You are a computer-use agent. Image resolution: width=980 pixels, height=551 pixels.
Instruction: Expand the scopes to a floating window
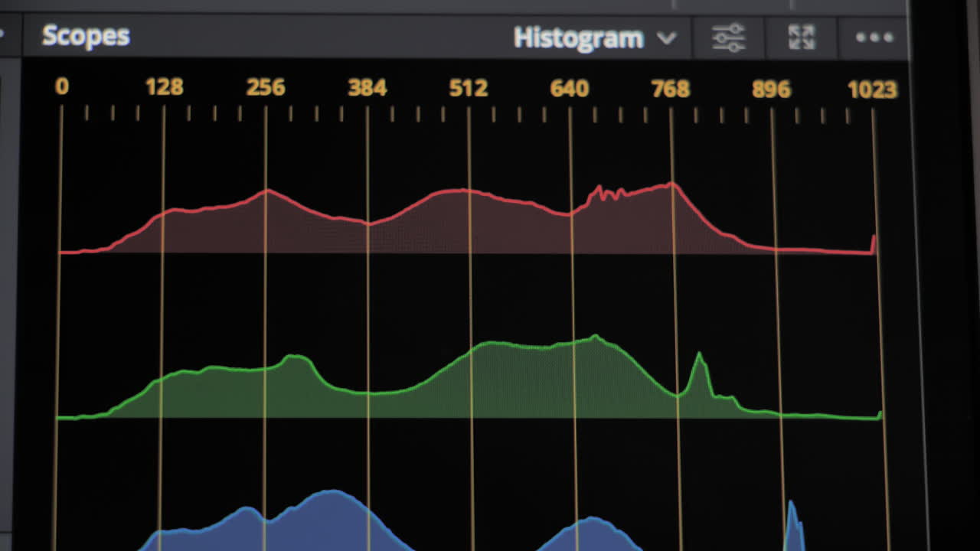tap(802, 37)
